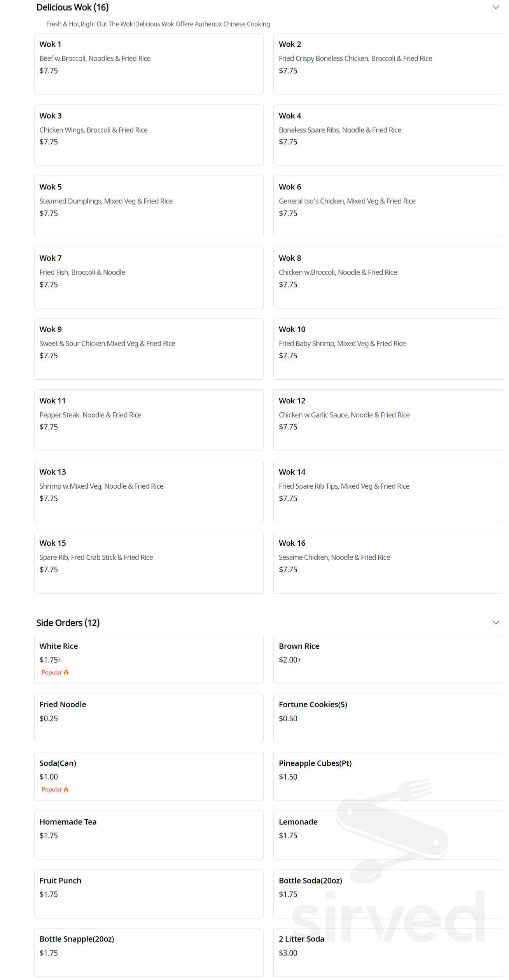The image size is (509, 980).
Task: Choose Wok 5 Steamed Dumplings item
Action: [149, 206]
